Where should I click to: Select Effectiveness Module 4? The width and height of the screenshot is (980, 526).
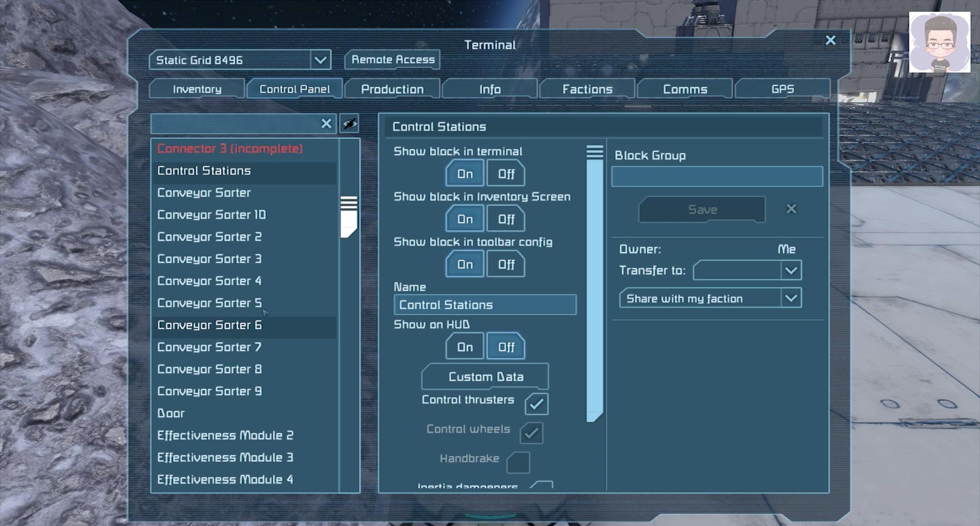click(244, 480)
